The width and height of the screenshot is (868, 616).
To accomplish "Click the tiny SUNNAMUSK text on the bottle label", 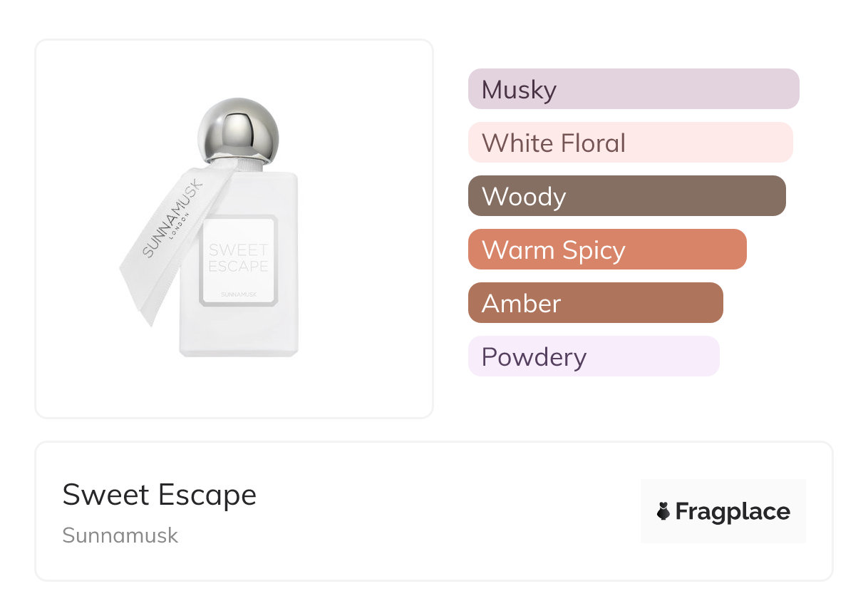I will [x=238, y=294].
